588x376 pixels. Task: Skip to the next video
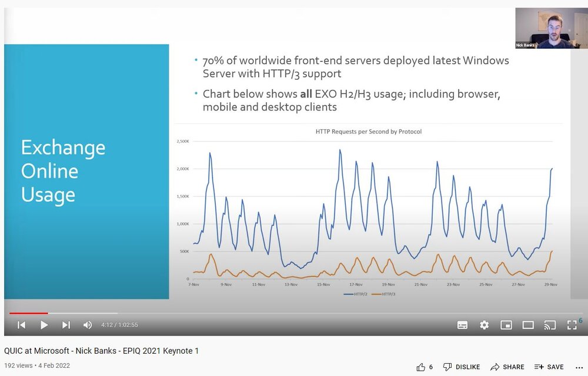click(66, 325)
